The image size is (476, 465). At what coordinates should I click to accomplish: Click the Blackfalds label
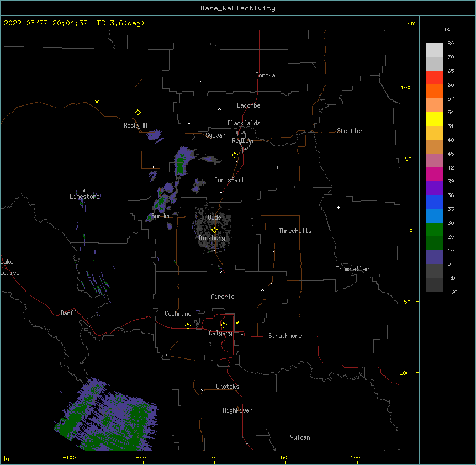(244, 123)
